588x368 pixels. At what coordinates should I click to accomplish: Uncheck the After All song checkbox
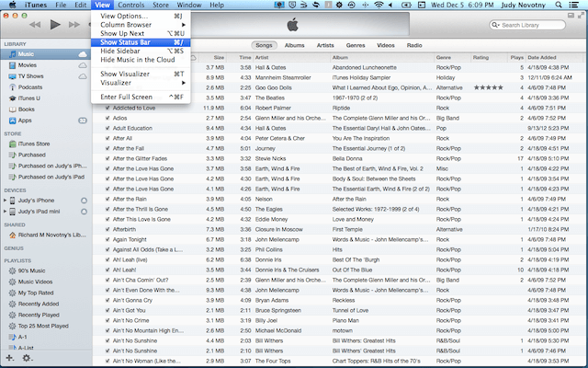[107, 138]
